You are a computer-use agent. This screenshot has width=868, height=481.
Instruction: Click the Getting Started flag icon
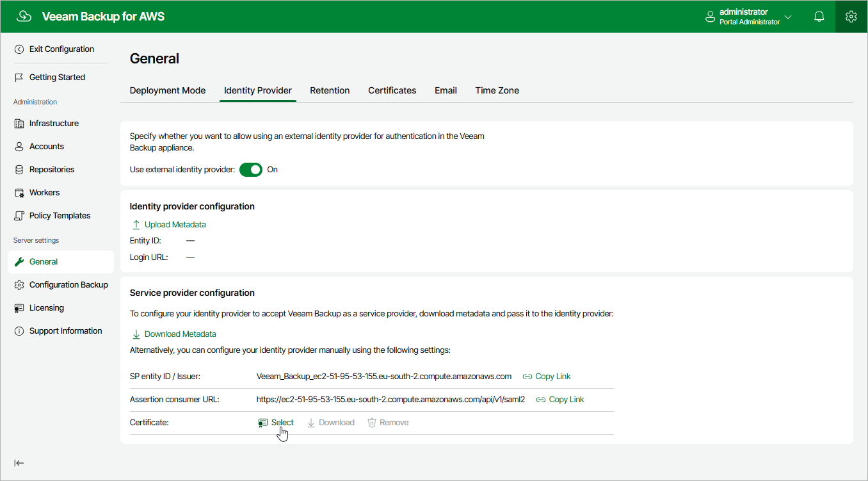pos(19,77)
